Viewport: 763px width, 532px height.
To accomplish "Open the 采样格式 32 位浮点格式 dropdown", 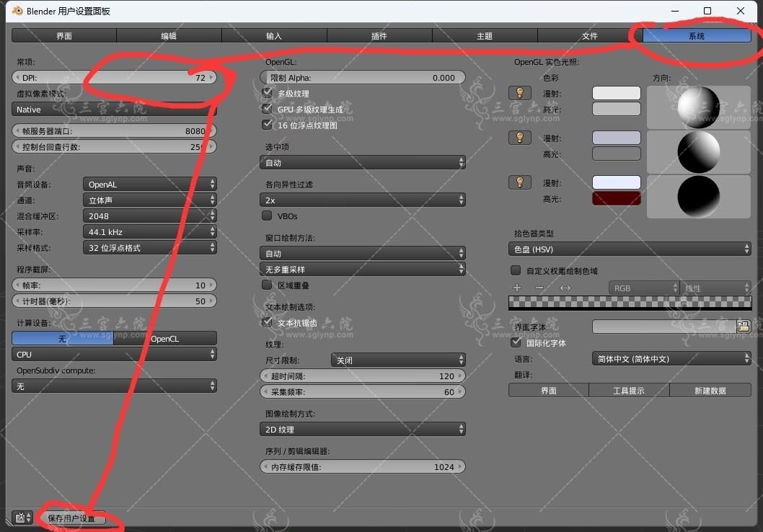I will (150, 247).
